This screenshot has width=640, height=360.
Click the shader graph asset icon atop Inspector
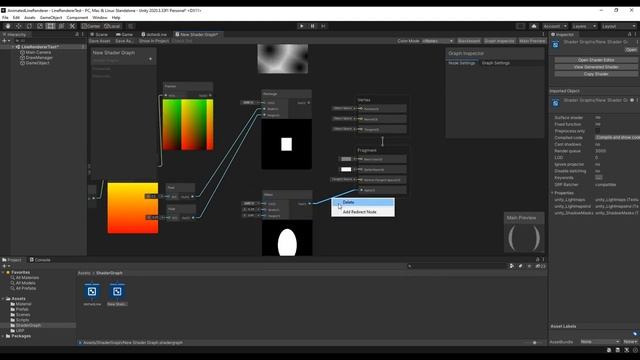pos(556,44)
